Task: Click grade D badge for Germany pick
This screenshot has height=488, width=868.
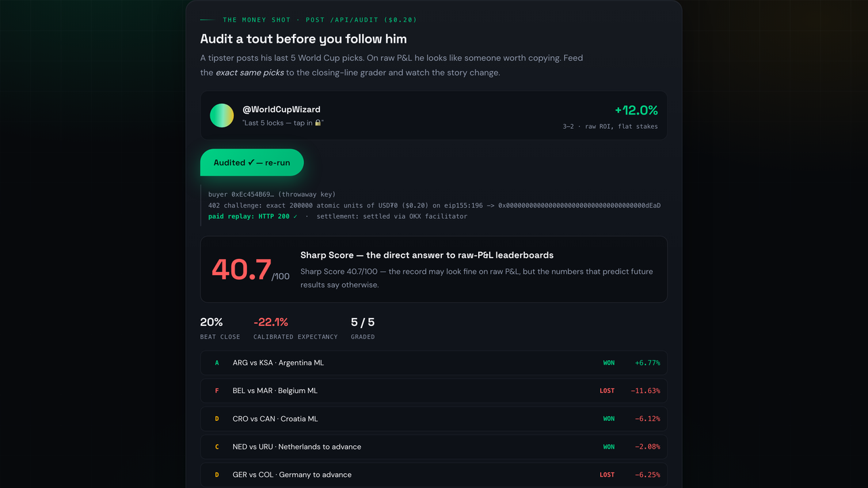Action: (217, 474)
